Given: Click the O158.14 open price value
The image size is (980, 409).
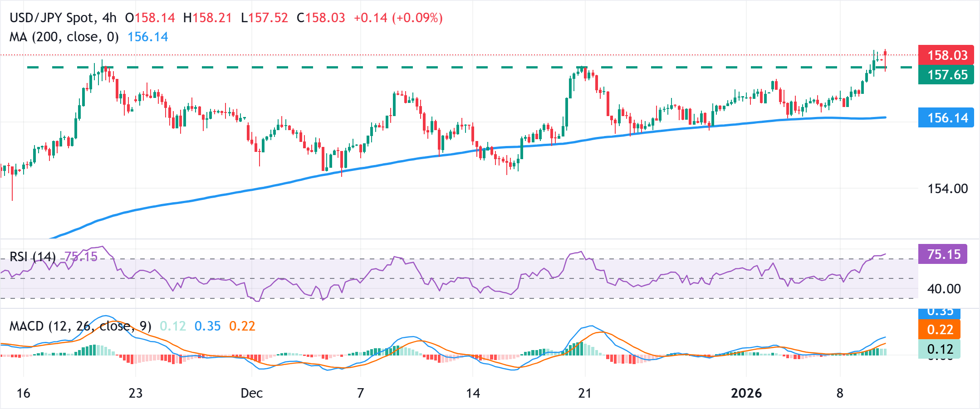Looking at the screenshot, I should point(151,17).
